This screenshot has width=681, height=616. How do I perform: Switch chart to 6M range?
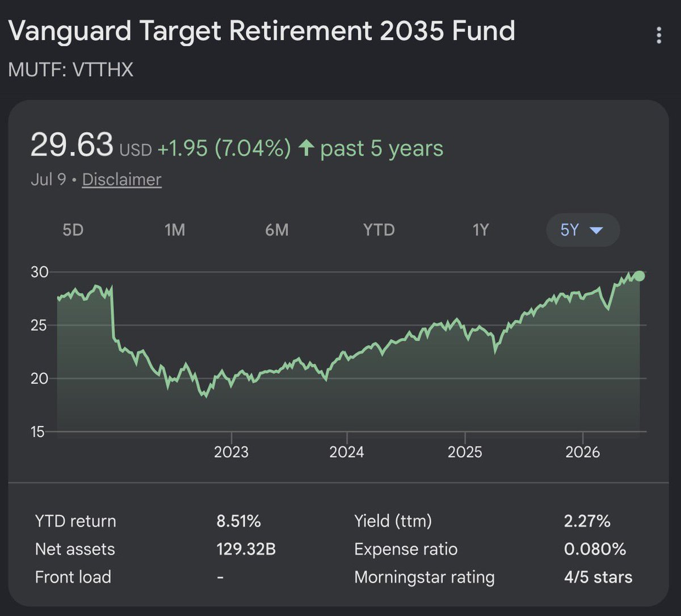pos(277,230)
